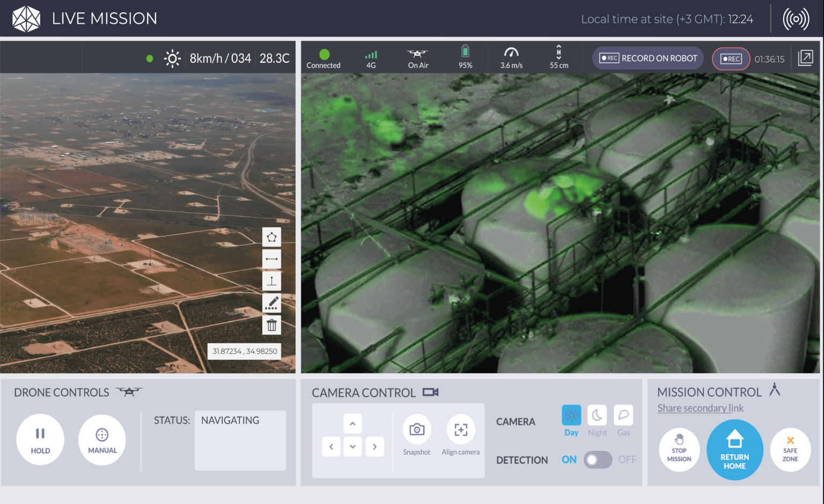Pause the drone with the Hold button
Viewport: 824px width, 504px height.
coord(40,439)
